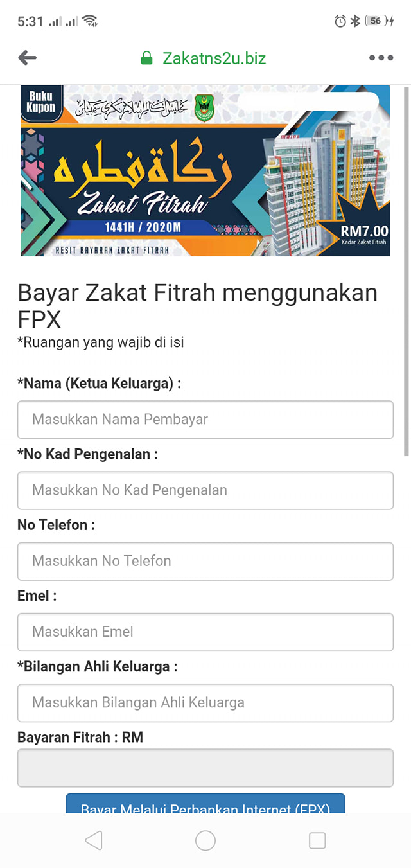Tap the Bluetooth icon in status bar
411x868 pixels.
[355, 21]
